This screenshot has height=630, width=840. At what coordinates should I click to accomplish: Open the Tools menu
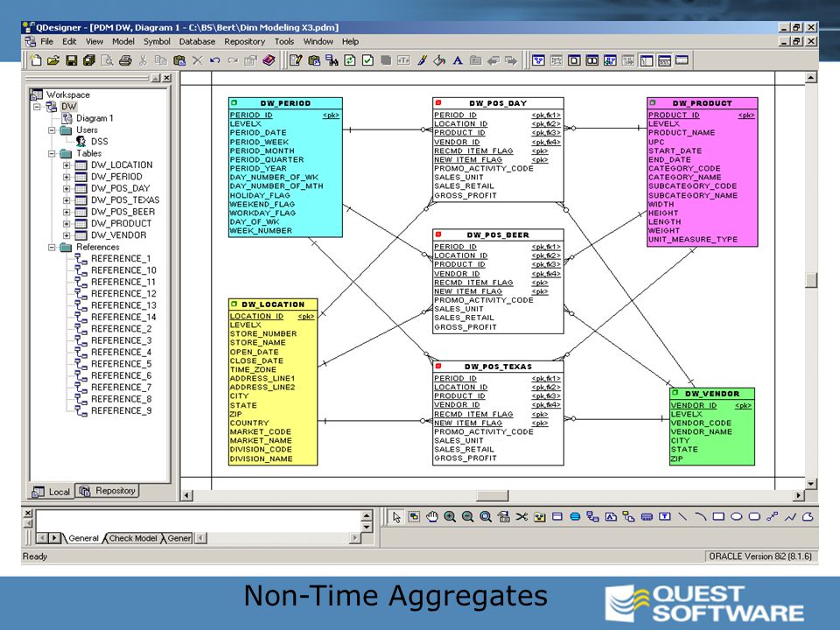pos(283,42)
